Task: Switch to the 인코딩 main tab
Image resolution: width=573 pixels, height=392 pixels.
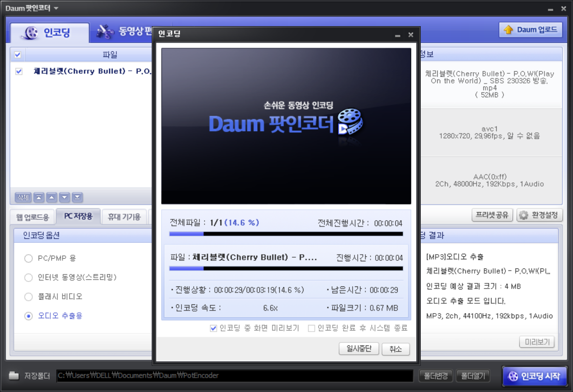Action: point(50,32)
